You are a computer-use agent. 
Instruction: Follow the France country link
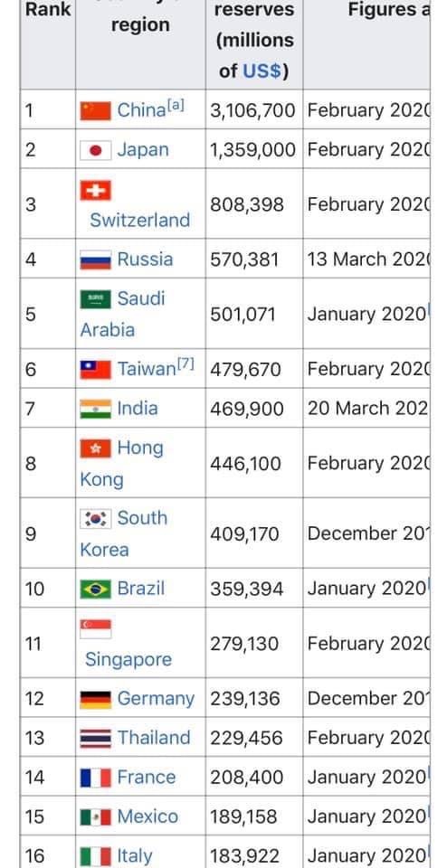pyautogui.click(x=147, y=778)
